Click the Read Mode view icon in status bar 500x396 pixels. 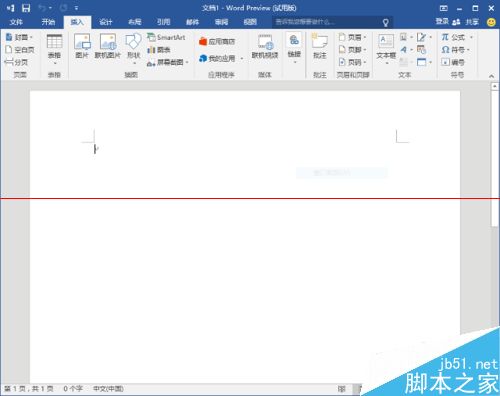coord(341,389)
